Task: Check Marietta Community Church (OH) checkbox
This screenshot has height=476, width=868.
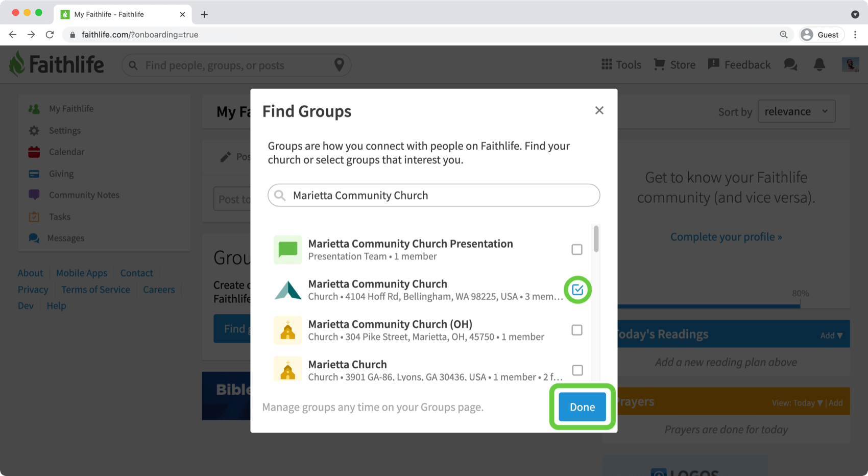Action: 577,330
